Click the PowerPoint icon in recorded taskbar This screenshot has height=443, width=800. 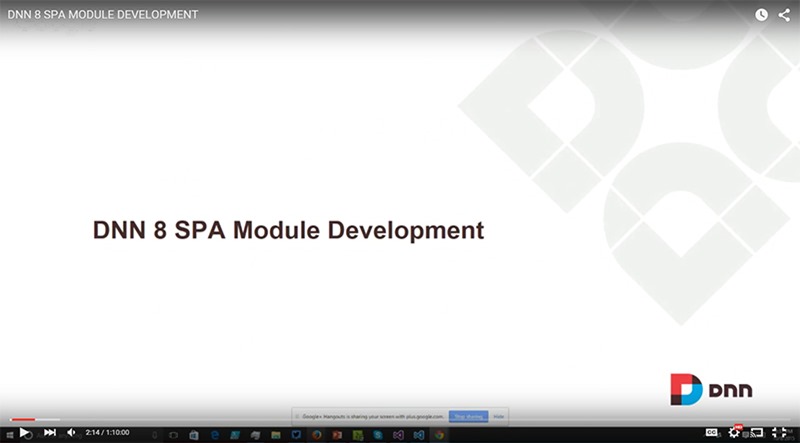(337, 435)
